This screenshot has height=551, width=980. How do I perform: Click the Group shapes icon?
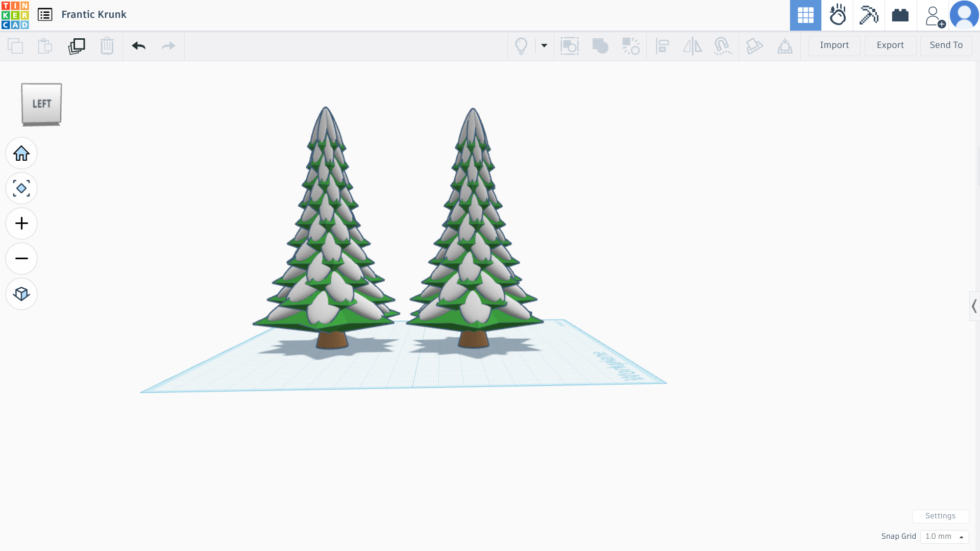pyautogui.click(x=570, y=46)
